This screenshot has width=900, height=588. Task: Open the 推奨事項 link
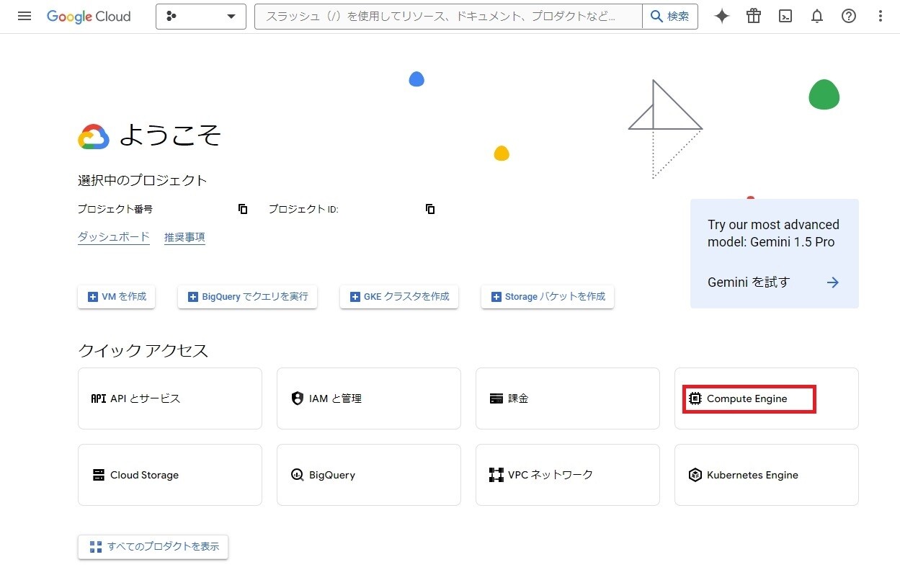coord(184,237)
